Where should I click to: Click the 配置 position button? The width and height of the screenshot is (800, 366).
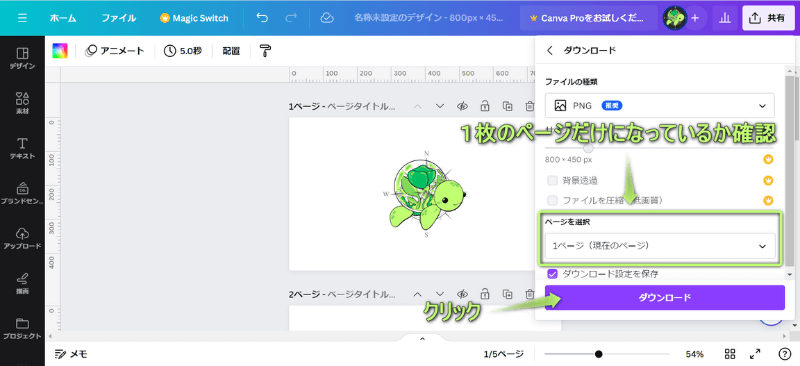231,51
